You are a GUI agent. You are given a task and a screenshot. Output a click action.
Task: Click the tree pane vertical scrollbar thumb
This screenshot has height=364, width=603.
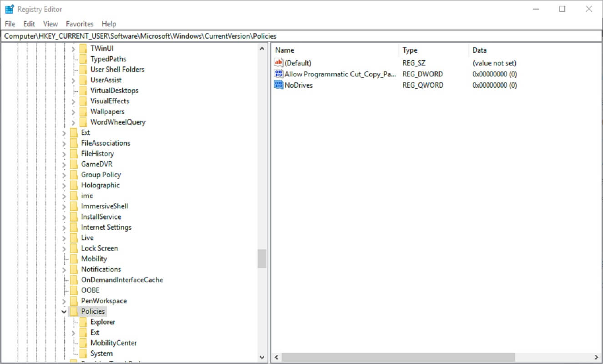click(x=262, y=258)
